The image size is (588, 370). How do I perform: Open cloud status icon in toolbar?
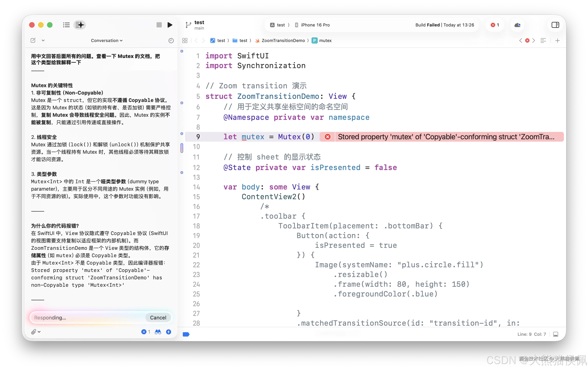click(x=517, y=25)
